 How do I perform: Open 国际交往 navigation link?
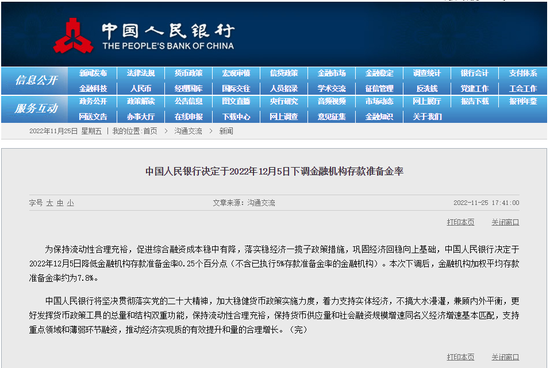click(x=236, y=88)
